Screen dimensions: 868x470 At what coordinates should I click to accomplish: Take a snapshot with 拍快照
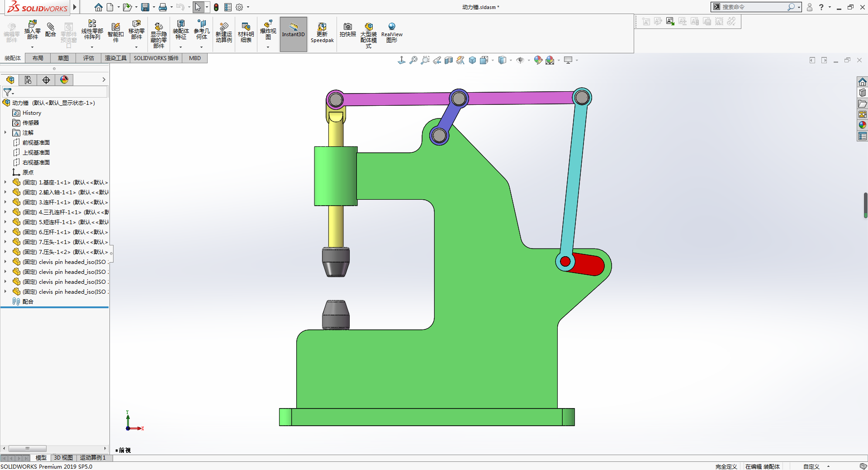tap(347, 30)
